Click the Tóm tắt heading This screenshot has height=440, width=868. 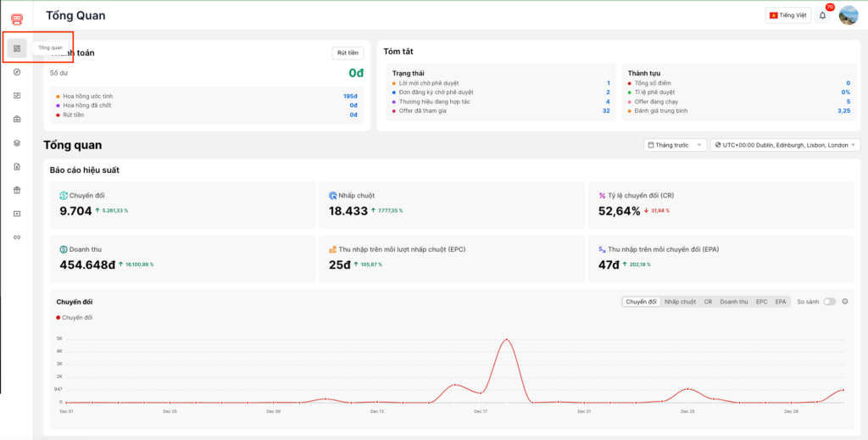(x=398, y=52)
